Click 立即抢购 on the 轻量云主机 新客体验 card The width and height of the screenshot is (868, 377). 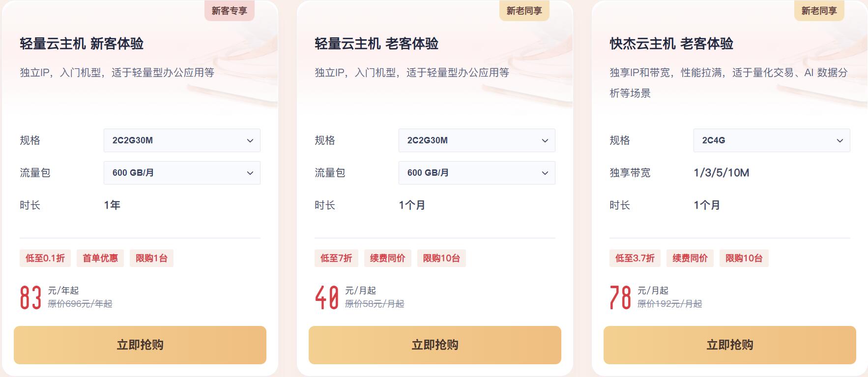click(140, 345)
